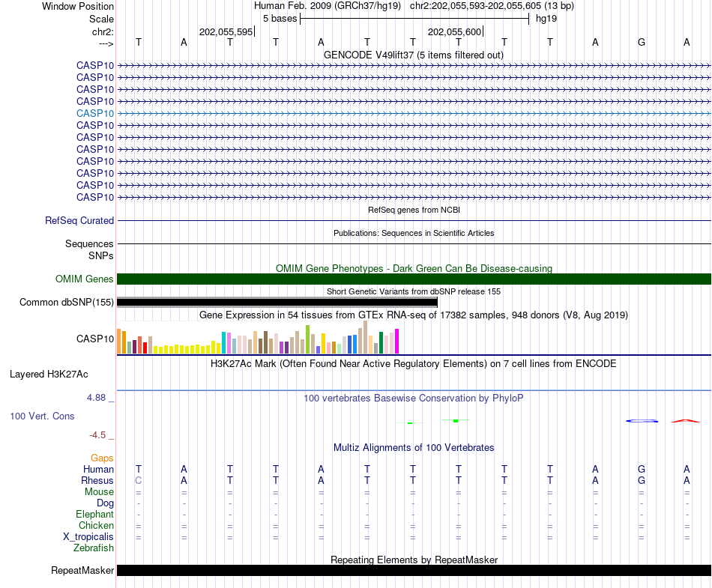Click the '100 Vert. Cons' track label
712x588 pixels.
coord(42,416)
